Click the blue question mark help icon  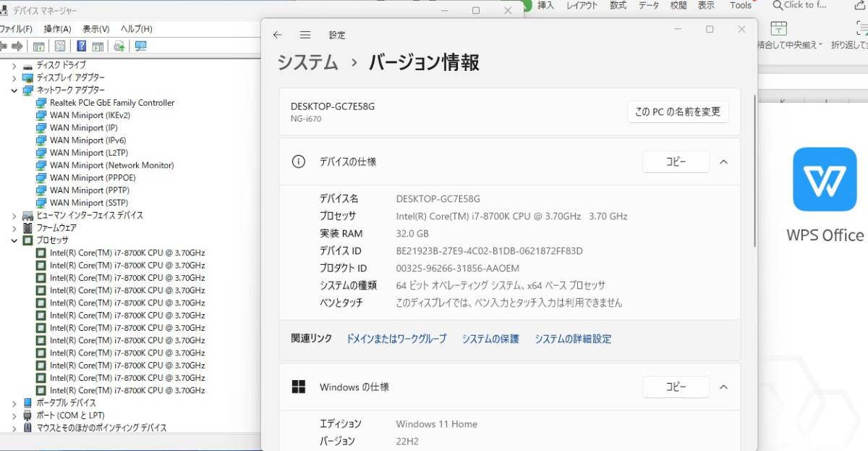(x=82, y=46)
